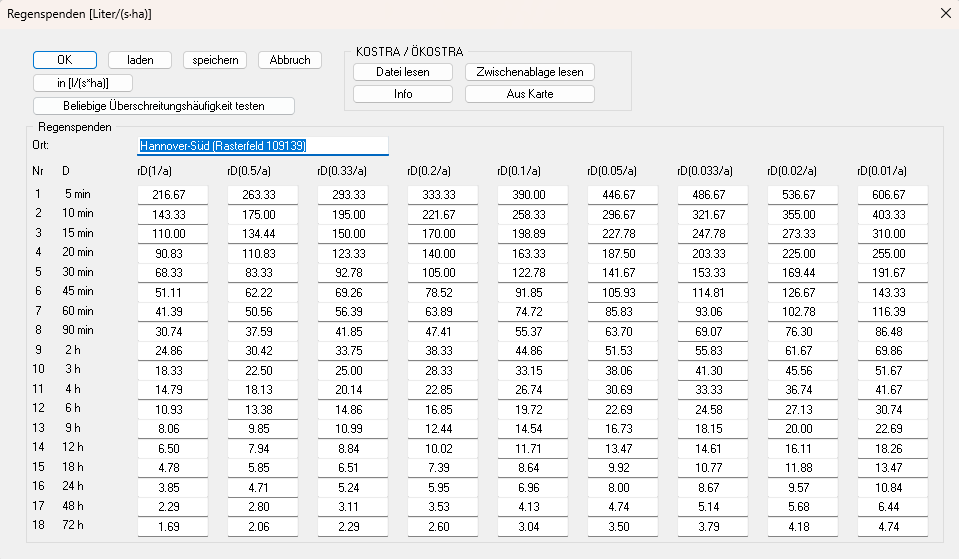
Task: Click the 'in [l/(s*ha)]' unit button
Action: pos(83,83)
